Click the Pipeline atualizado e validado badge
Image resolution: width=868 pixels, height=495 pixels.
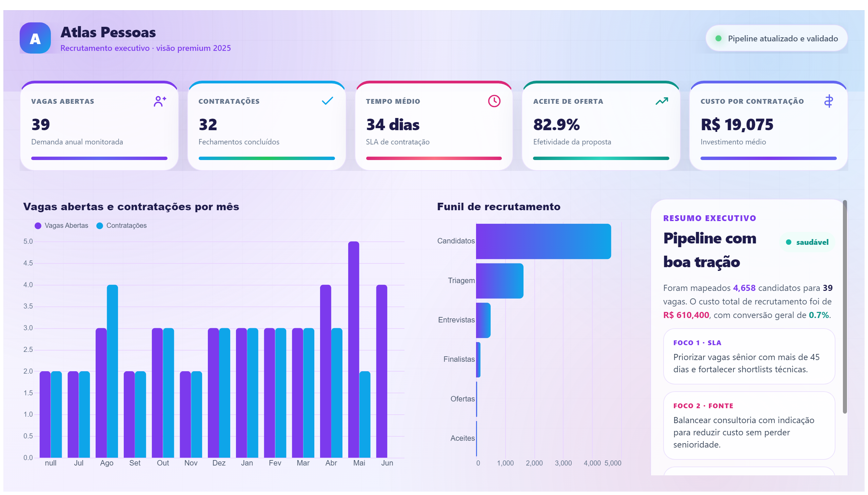[x=776, y=38]
